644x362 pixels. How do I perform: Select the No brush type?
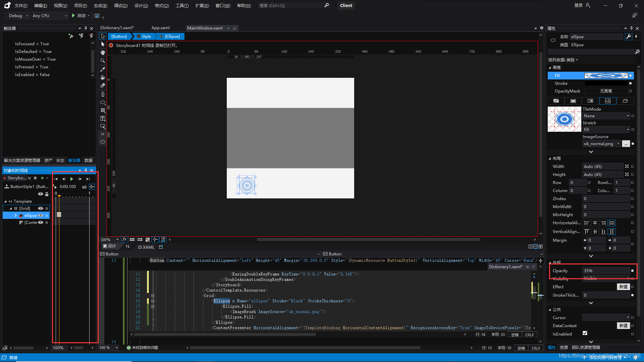pyautogui.click(x=556, y=101)
